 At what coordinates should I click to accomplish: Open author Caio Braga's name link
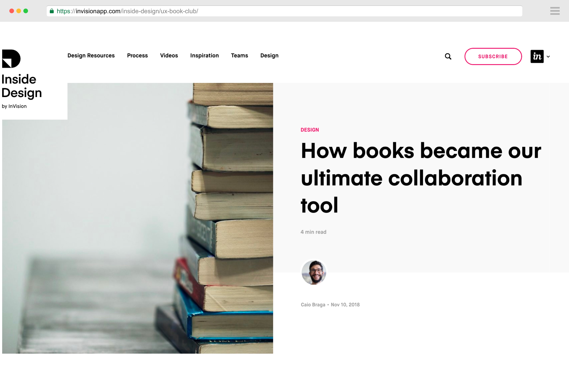tap(313, 304)
